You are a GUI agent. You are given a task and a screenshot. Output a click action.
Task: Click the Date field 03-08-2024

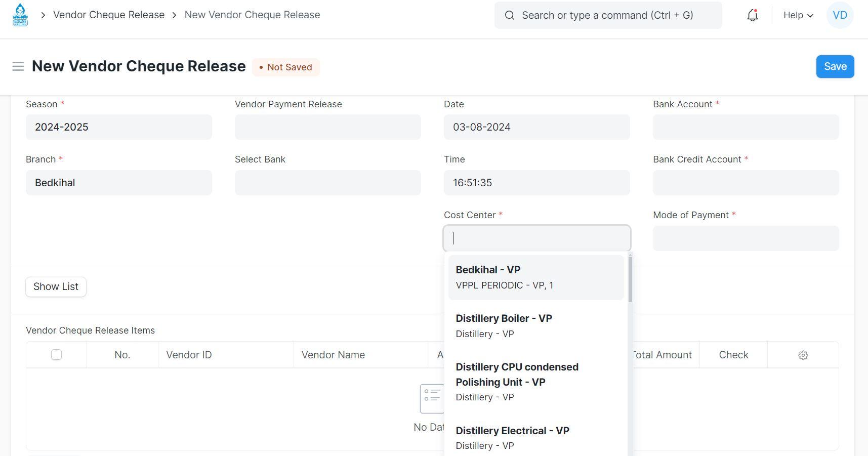[536, 127]
